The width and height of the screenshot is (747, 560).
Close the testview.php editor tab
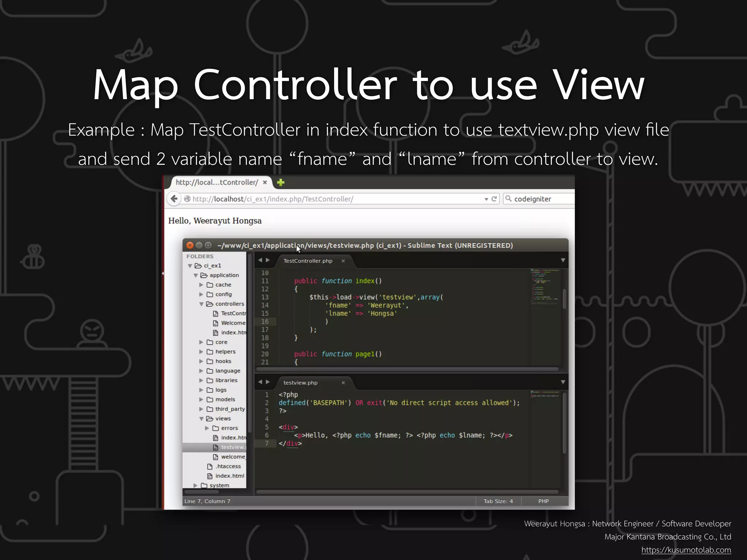point(343,382)
